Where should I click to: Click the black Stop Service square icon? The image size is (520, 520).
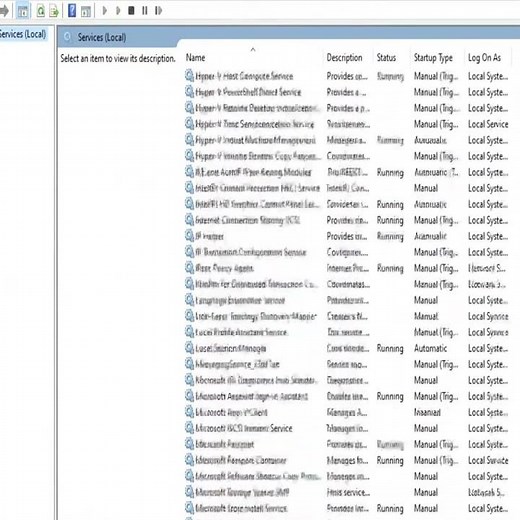click(131, 11)
